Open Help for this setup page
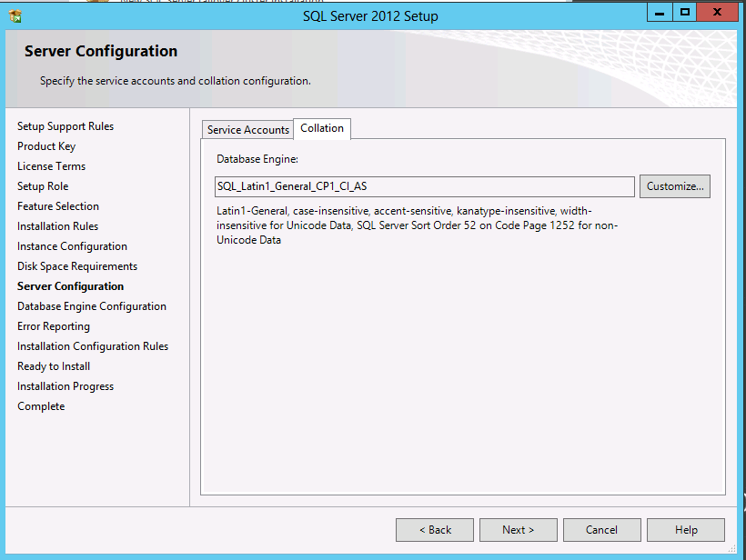746x560 pixels. tap(686, 530)
